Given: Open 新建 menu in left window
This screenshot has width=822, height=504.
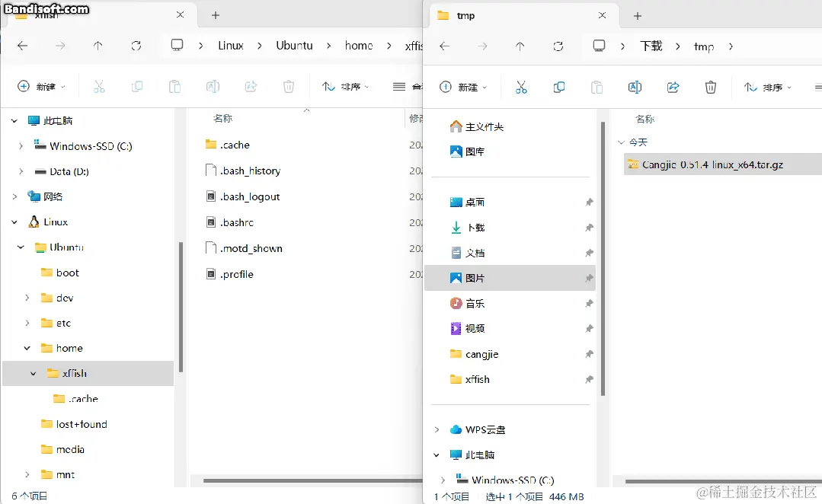Looking at the screenshot, I should click(x=41, y=87).
